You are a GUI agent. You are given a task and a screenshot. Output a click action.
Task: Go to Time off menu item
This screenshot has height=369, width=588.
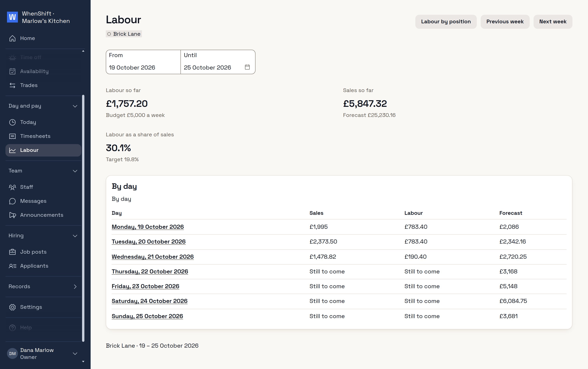43,57
